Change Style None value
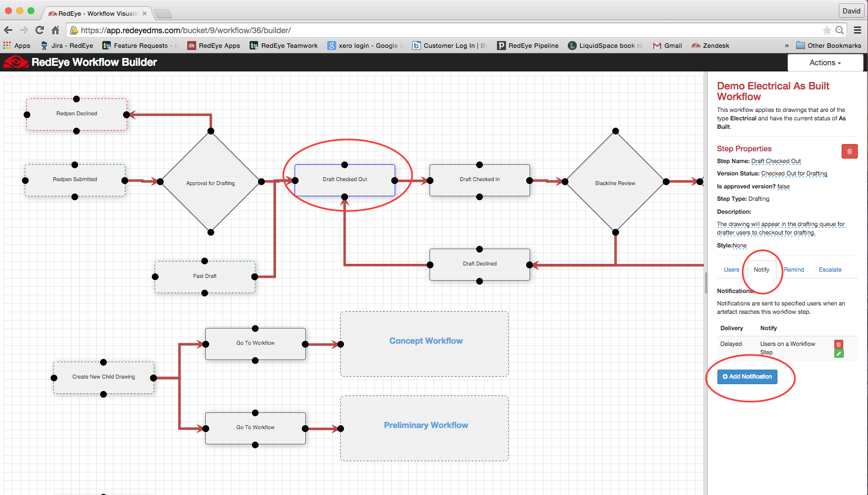This screenshot has width=868, height=495. click(740, 246)
